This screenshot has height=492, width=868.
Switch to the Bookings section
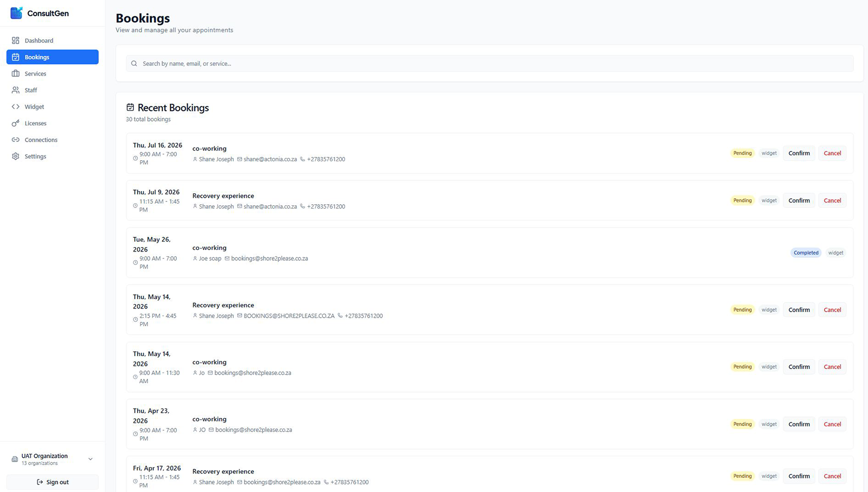(x=36, y=57)
